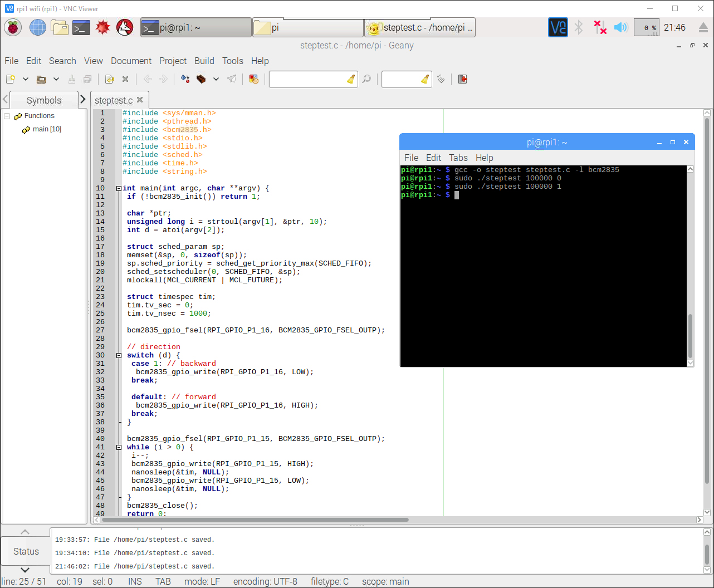Open the dropdown arrow beside Build icon
Image resolution: width=714 pixels, height=588 pixels.
[x=216, y=79]
